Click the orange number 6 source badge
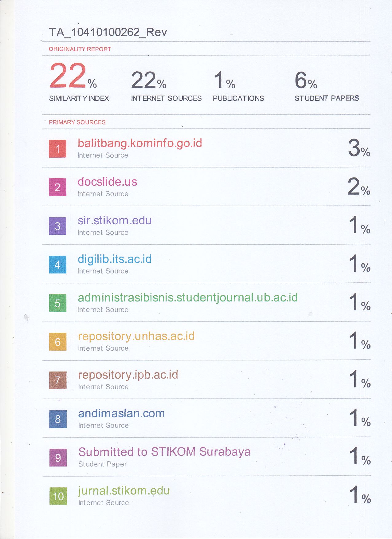This screenshot has width=392, height=539. [x=58, y=342]
